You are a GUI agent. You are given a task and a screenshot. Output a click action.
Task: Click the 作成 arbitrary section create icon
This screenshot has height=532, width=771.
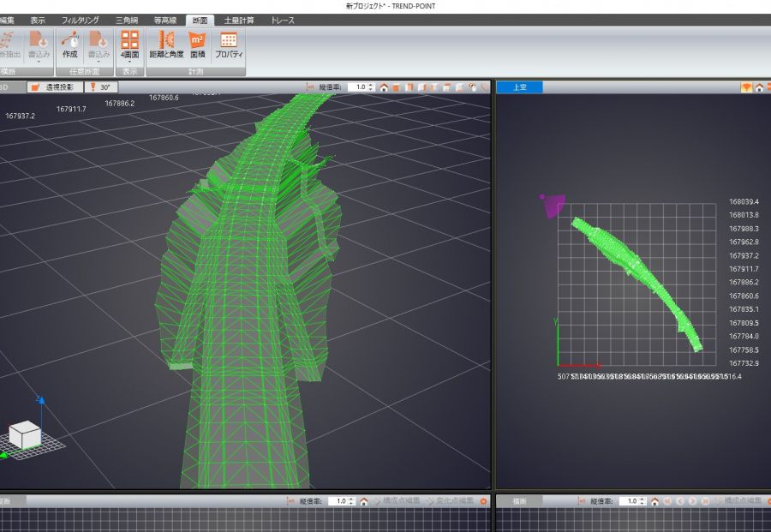[69, 45]
